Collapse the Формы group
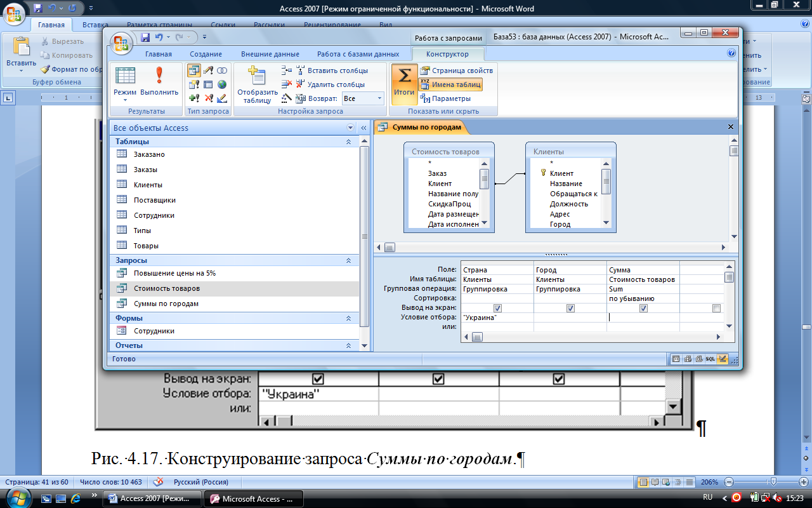This screenshot has width=812, height=508. [348, 318]
